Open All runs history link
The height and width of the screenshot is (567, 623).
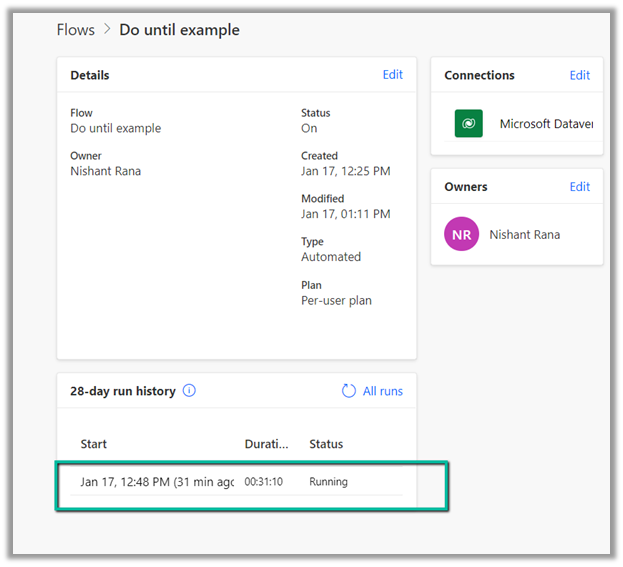tap(383, 391)
